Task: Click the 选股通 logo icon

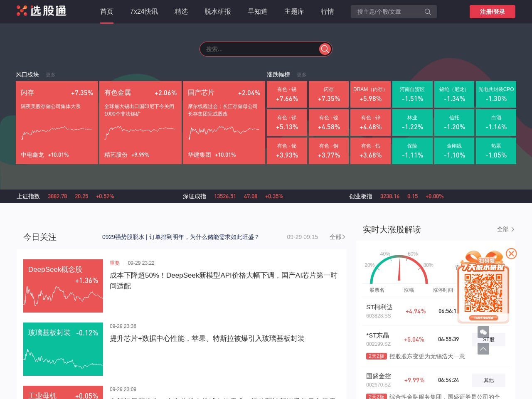Action: 22,11
